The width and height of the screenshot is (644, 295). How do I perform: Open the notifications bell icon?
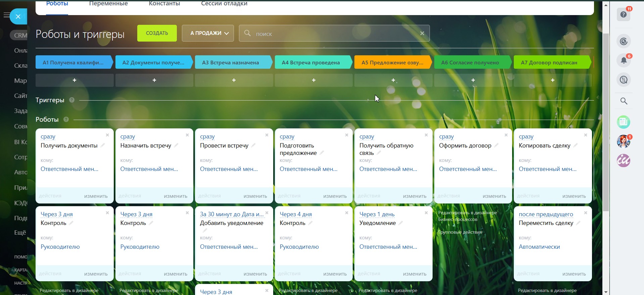[x=624, y=60]
